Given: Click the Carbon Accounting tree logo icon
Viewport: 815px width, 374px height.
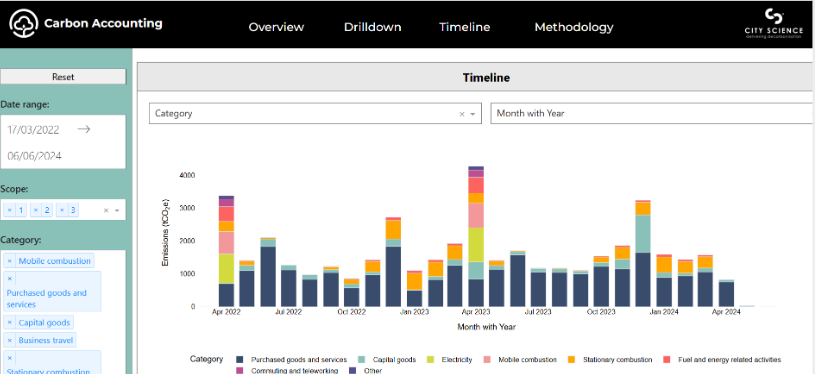Looking at the screenshot, I should click(24, 23).
